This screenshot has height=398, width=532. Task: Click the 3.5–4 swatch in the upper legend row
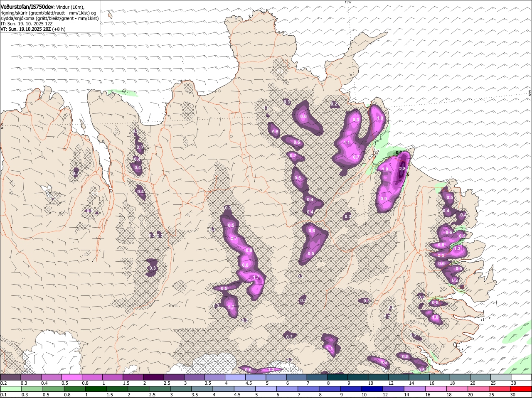coord(214,377)
